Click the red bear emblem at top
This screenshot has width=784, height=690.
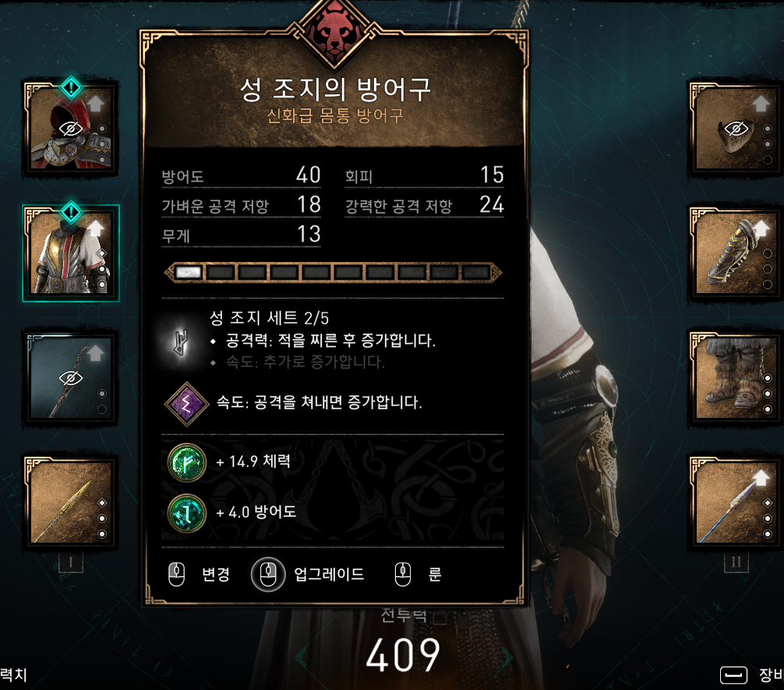[334, 33]
